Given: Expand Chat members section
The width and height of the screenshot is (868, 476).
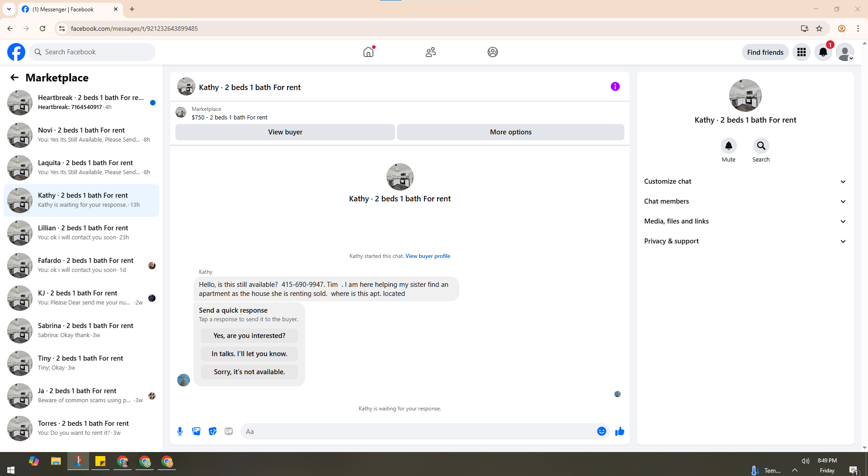Looking at the screenshot, I should (x=745, y=201).
